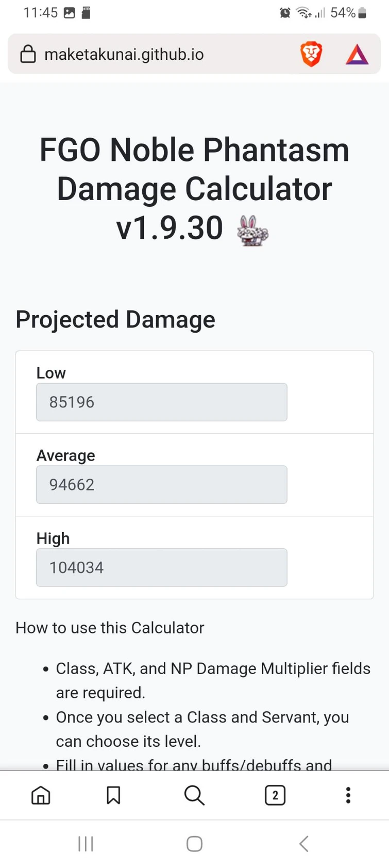Open search using the magnifier icon

[x=194, y=795]
